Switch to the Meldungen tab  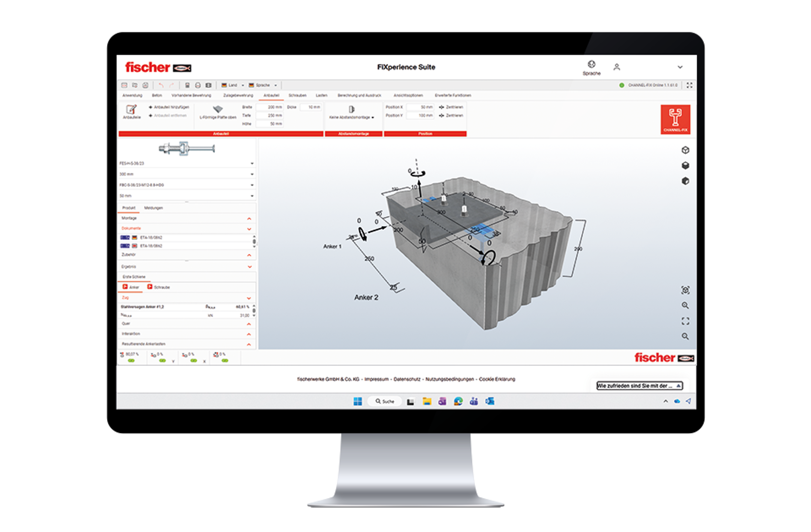153,208
